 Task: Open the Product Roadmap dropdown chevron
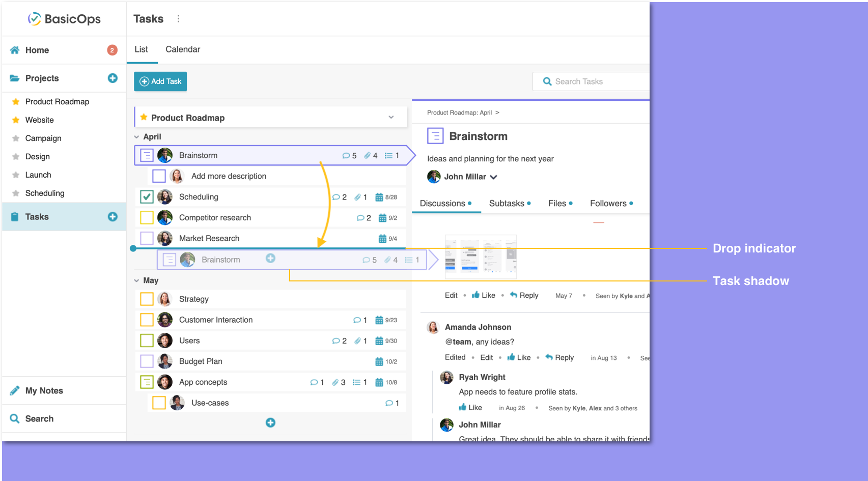pos(391,117)
